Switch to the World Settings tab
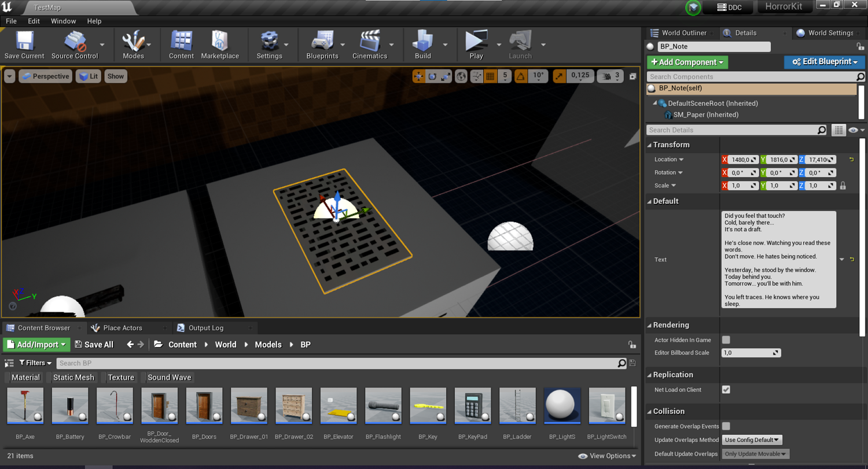868x469 pixels. point(830,33)
